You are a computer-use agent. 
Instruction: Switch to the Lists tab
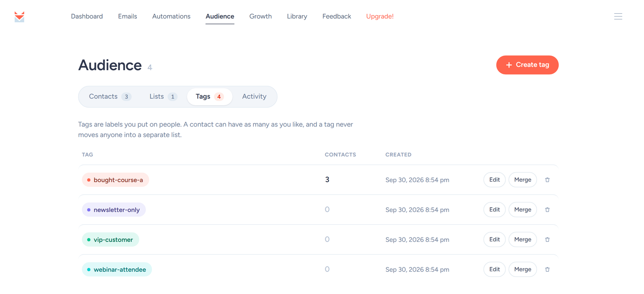click(x=163, y=97)
